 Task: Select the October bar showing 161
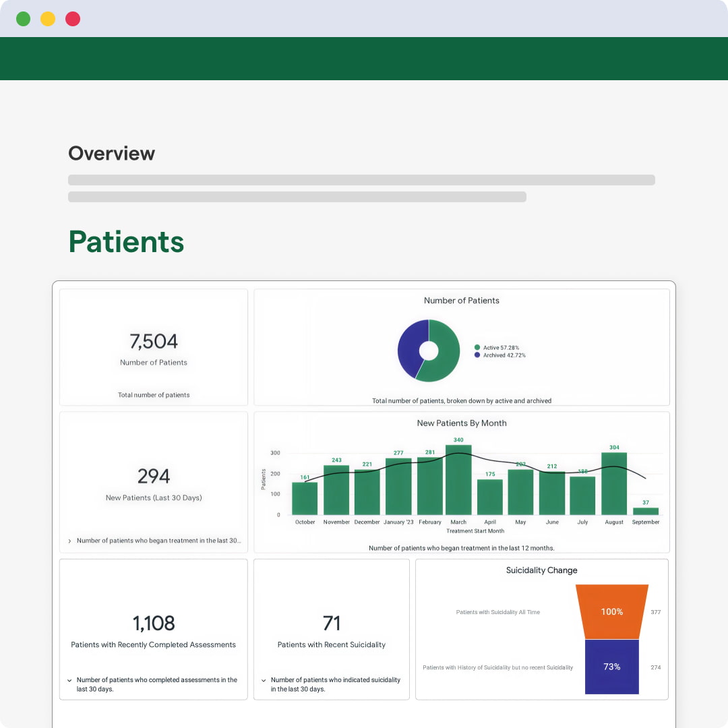[305, 499]
